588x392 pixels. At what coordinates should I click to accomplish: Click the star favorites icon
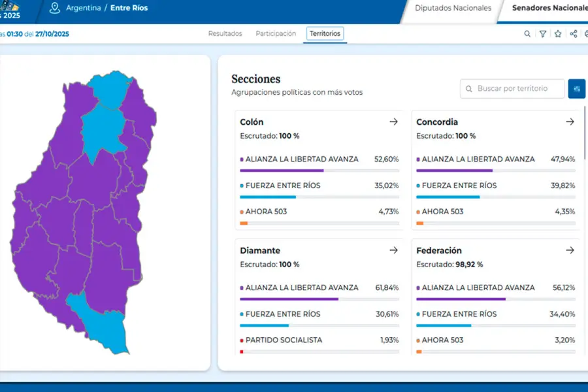(558, 34)
